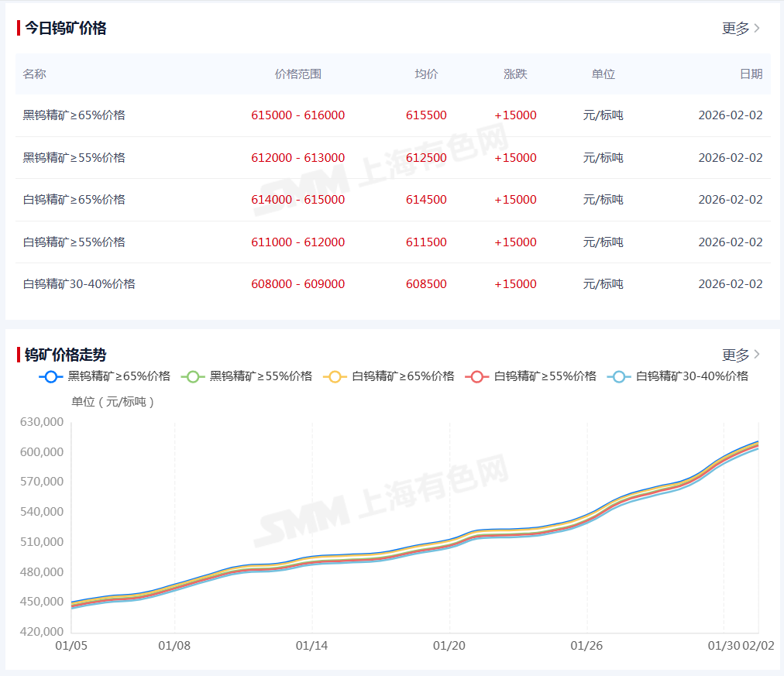Click 名称 column header
Image resolution: width=784 pixels, height=676 pixels.
(35, 74)
